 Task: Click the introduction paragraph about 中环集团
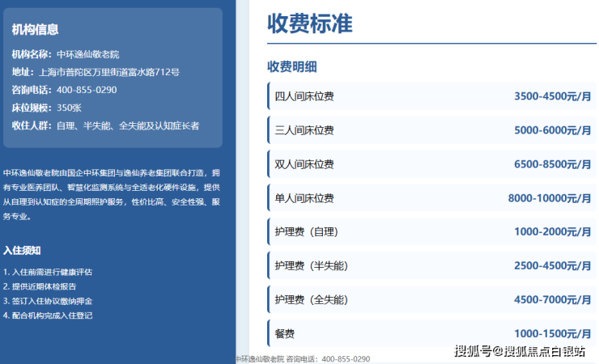112,195
